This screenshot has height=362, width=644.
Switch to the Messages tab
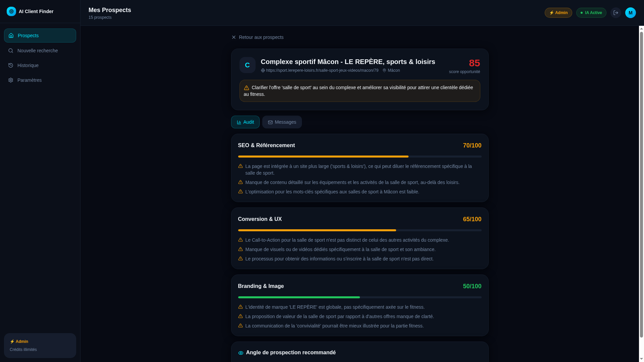[x=282, y=122]
